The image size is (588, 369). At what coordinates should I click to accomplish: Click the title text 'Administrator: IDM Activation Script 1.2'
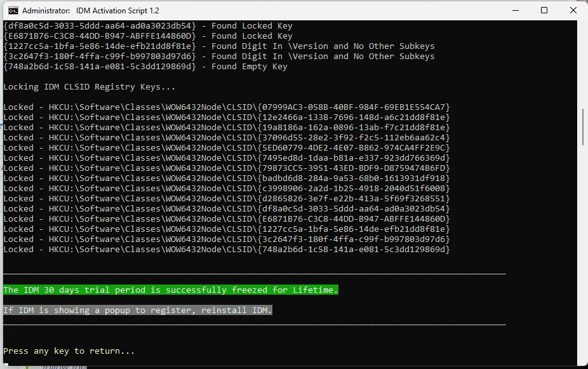[x=90, y=11]
